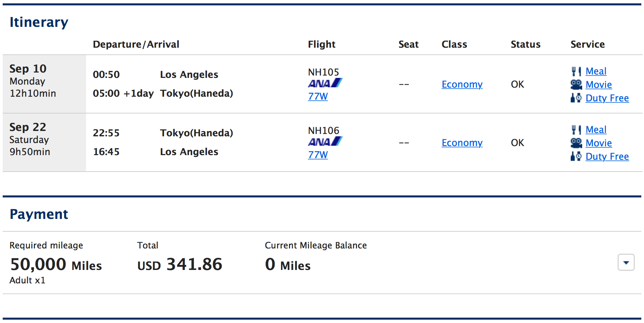This screenshot has width=644, height=323.
Task: Click the fork-and-knife meal icon for NH106
Action: point(576,130)
